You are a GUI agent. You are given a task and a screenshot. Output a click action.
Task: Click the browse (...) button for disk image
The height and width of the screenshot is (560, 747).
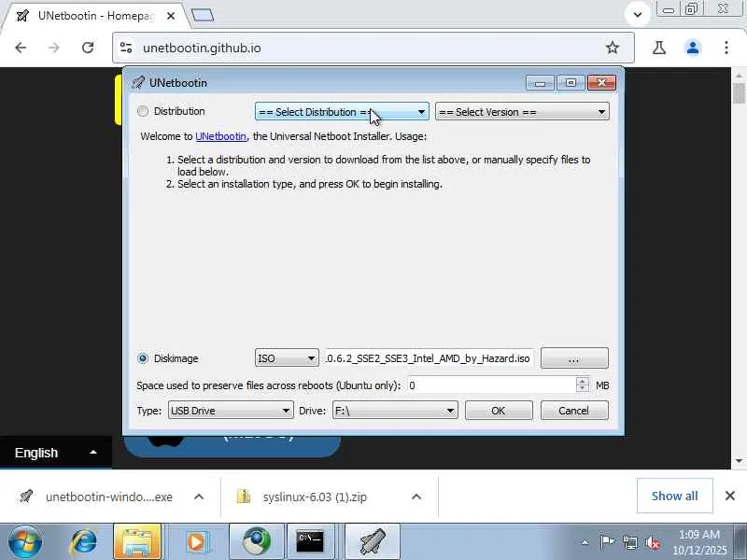click(574, 358)
